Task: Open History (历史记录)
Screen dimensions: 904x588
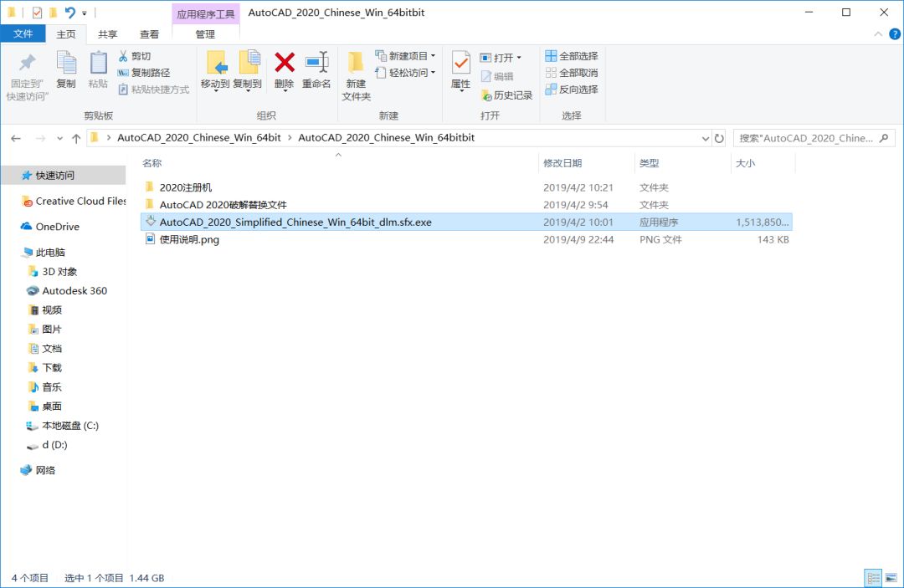Action: click(x=506, y=95)
